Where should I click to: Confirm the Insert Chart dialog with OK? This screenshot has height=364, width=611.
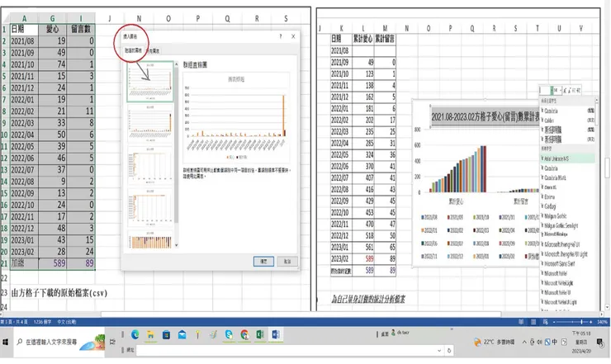click(263, 261)
